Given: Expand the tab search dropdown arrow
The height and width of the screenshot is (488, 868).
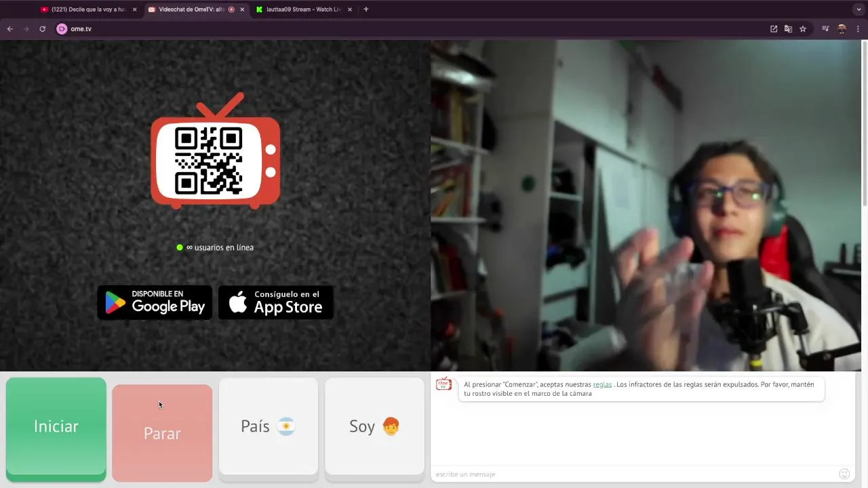Looking at the screenshot, I should 859,9.
